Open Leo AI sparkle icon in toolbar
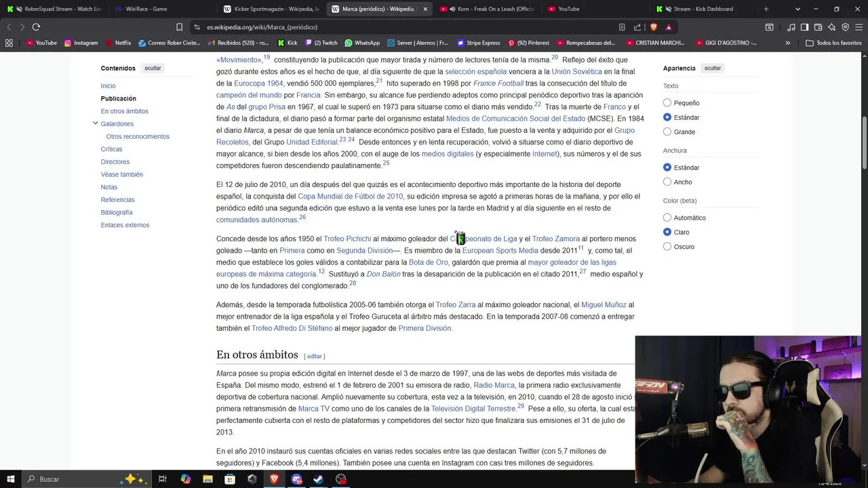Screen dimensions: 868x488 (831, 27)
